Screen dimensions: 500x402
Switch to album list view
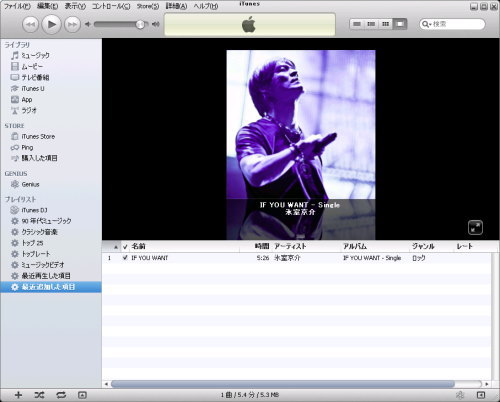point(371,24)
